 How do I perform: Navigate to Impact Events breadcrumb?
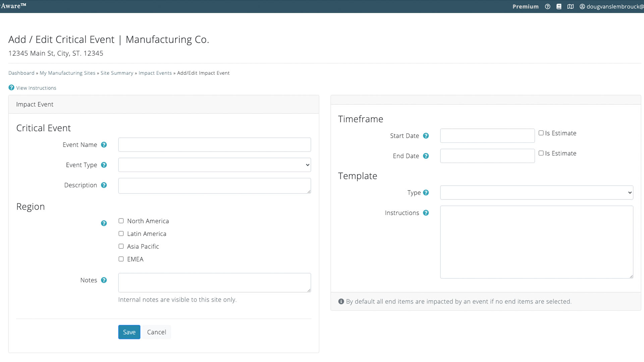pyautogui.click(x=155, y=73)
